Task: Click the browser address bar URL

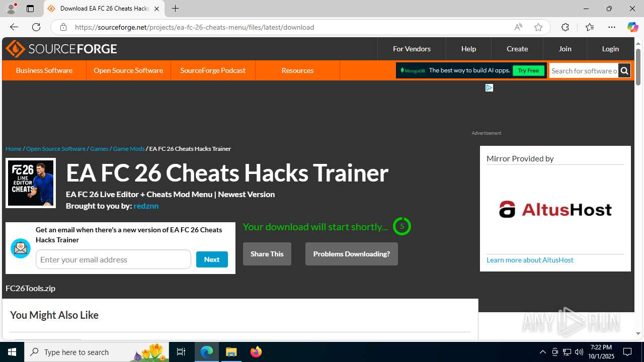Action: click(194, 27)
